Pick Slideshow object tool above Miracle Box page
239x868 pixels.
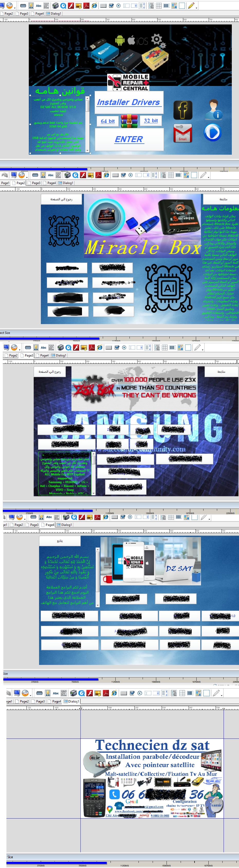(90, 175)
